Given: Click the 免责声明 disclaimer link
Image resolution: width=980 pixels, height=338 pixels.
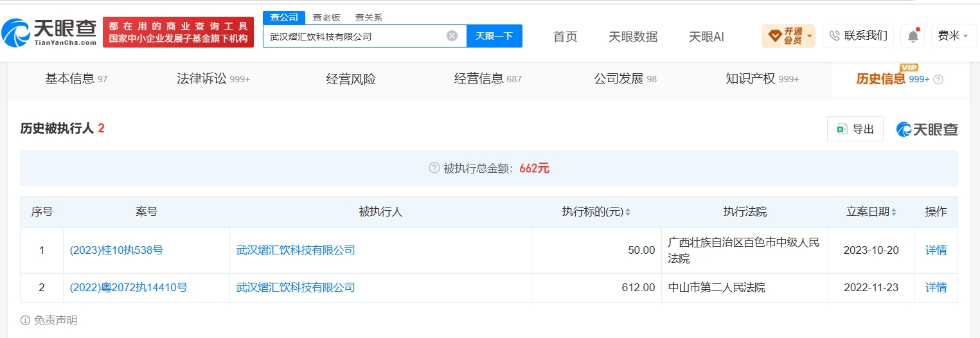Looking at the screenshot, I should [55, 320].
